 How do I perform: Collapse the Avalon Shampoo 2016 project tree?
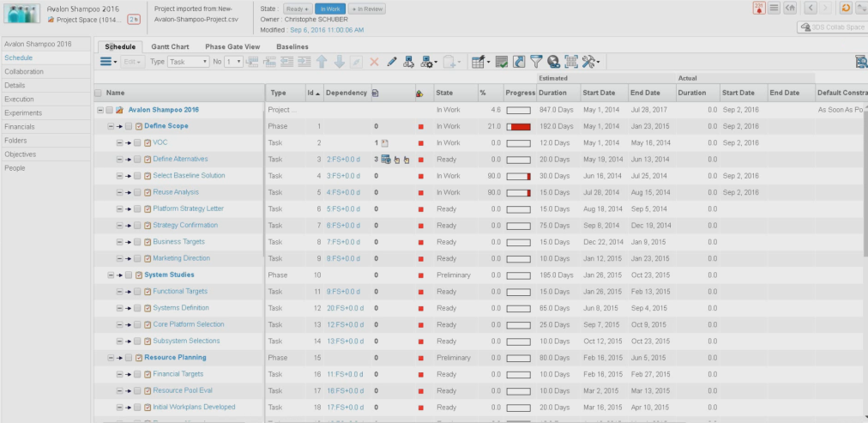coord(100,110)
